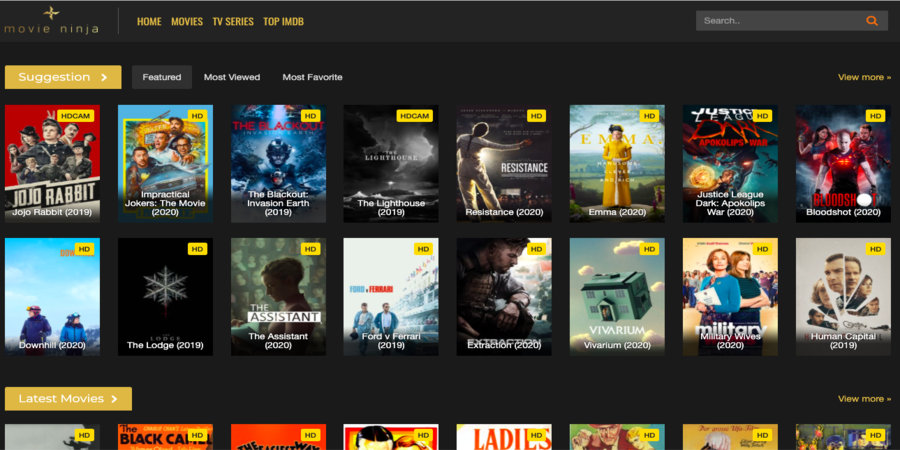This screenshot has width=900, height=450.
Task: Open View more link beside Latest Movies
Action: point(864,399)
